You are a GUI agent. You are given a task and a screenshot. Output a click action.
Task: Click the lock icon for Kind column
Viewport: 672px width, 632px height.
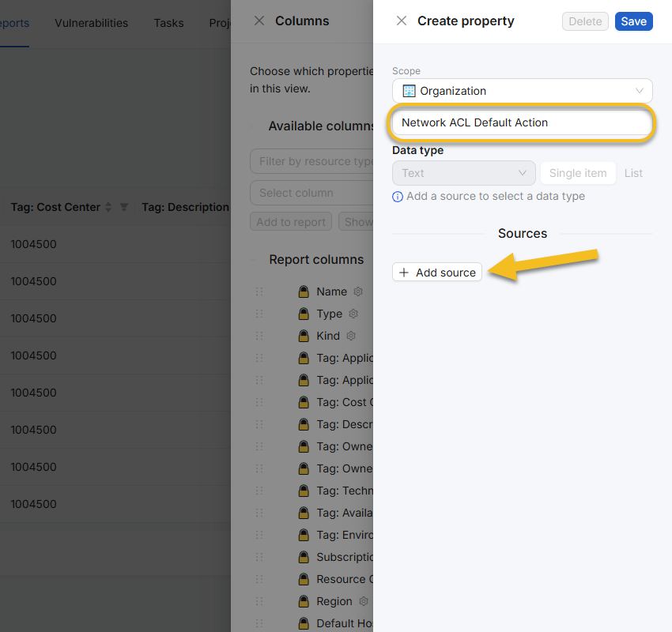tap(304, 336)
